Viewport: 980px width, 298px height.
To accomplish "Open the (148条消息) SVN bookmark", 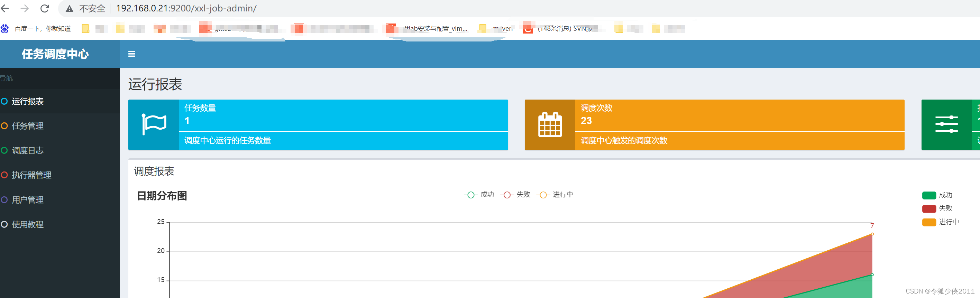I will [558, 28].
